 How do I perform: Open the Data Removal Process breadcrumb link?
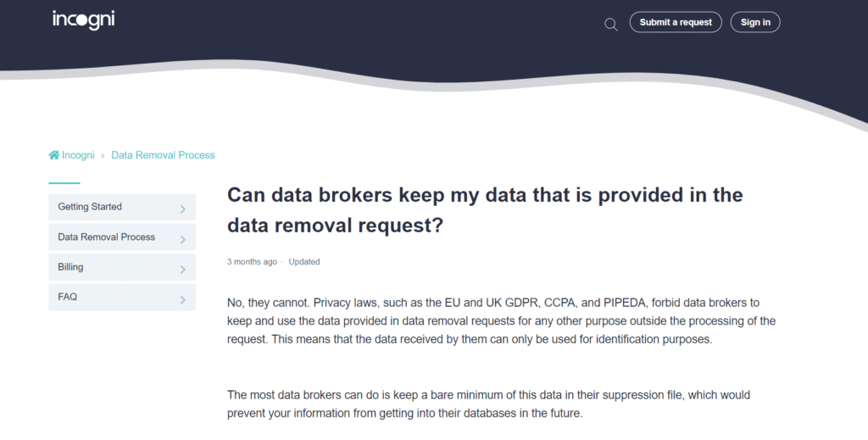coord(163,155)
